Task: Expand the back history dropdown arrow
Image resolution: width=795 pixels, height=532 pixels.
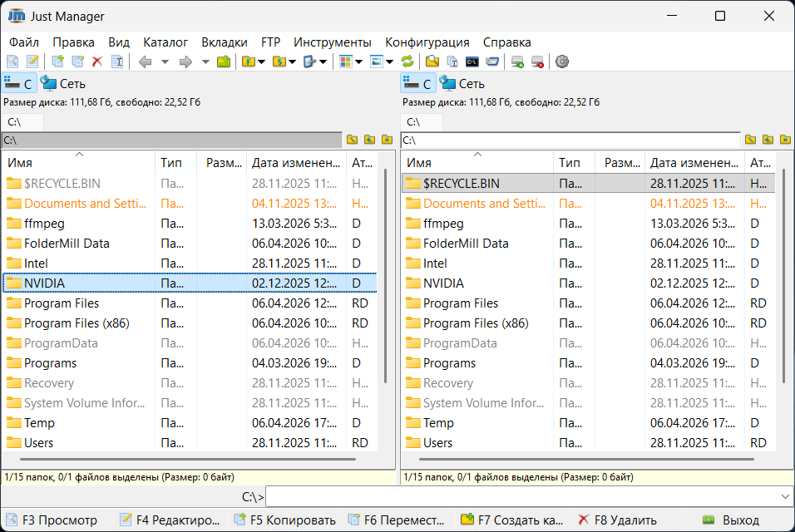Action: point(165,62)
